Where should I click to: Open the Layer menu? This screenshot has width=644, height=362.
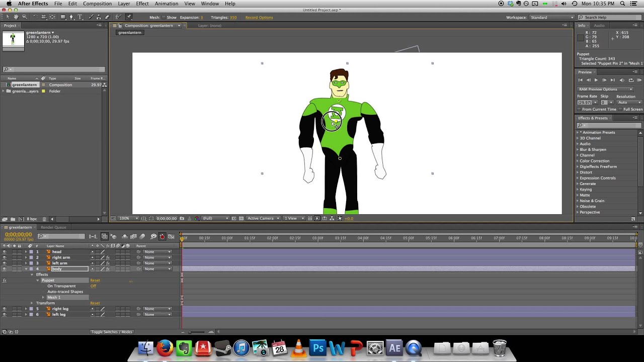pyautogui.click(x=124, y=4)
